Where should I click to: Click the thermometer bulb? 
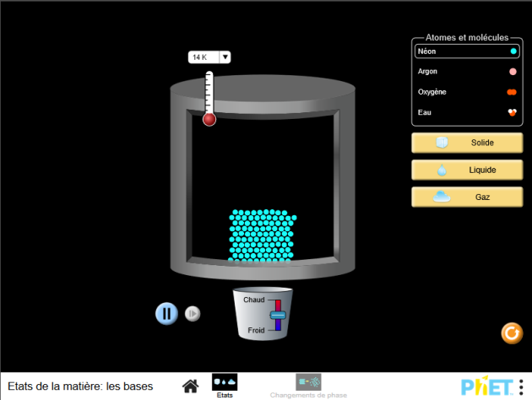(209, 120)
